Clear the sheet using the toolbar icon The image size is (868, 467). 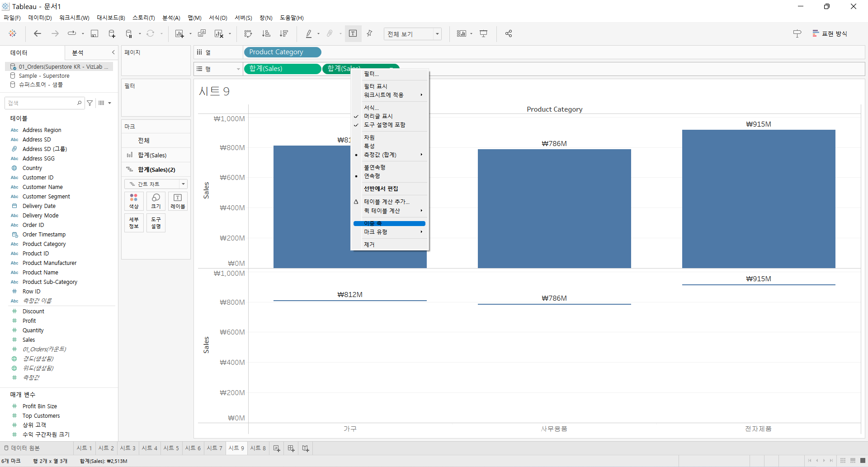coord(219,33)
